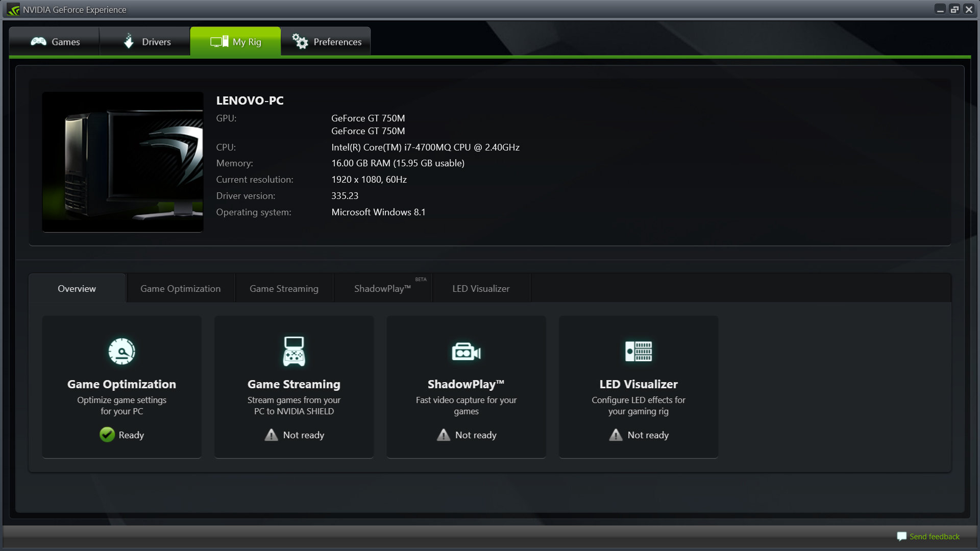This screenshot has height=551, width=980.
Task: Open the Send feedback link
Action: tap(934, 536)
